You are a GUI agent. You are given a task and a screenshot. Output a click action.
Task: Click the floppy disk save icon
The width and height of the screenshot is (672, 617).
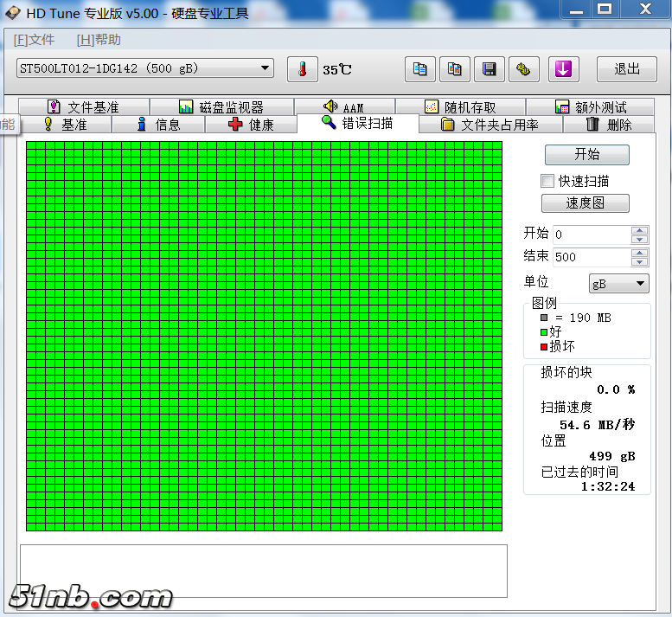[x=490, y=69]
